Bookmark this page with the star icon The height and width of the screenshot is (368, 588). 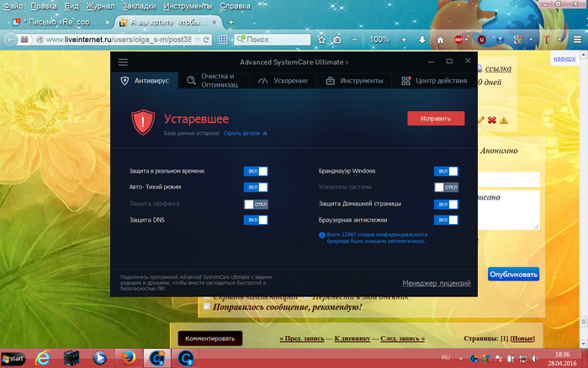coord(321,40)
